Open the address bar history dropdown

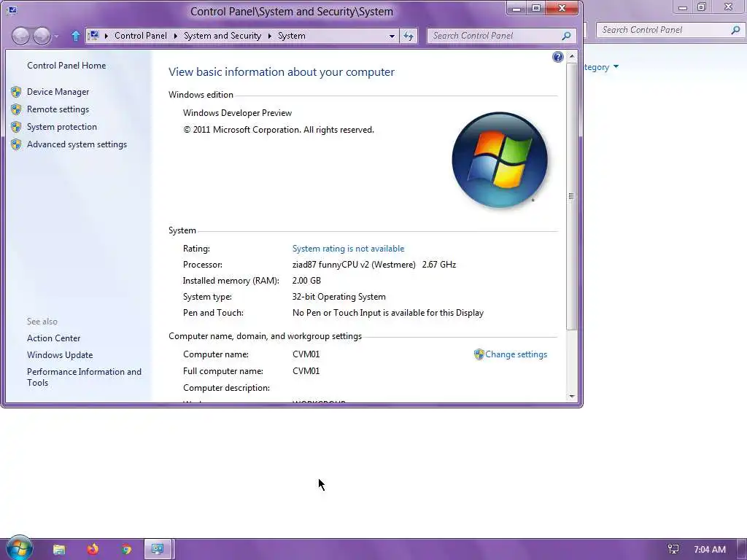[392, 36]
